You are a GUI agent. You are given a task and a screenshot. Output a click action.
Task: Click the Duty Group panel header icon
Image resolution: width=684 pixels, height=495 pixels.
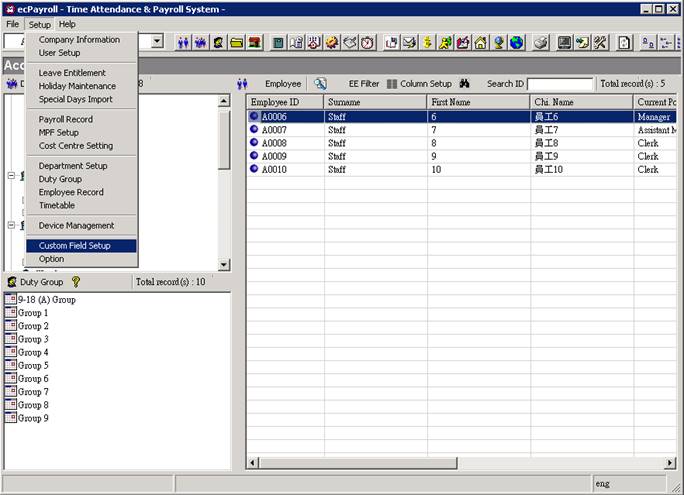(x=12, y=282)
